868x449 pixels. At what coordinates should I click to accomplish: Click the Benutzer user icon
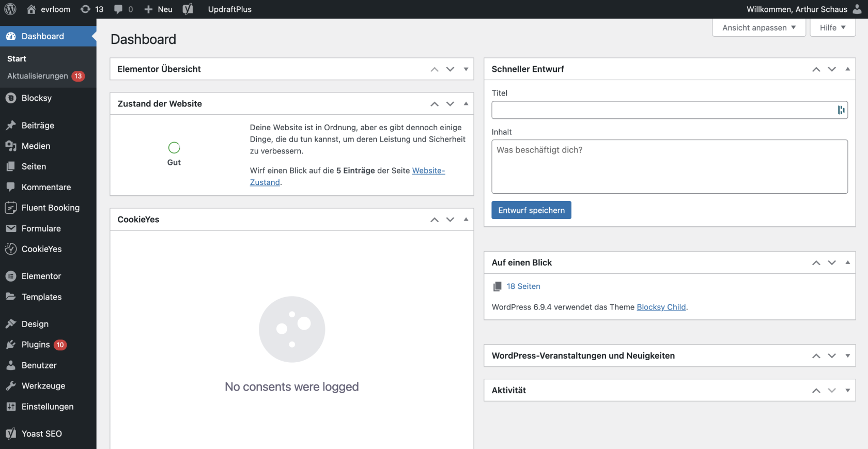point(11,365)
